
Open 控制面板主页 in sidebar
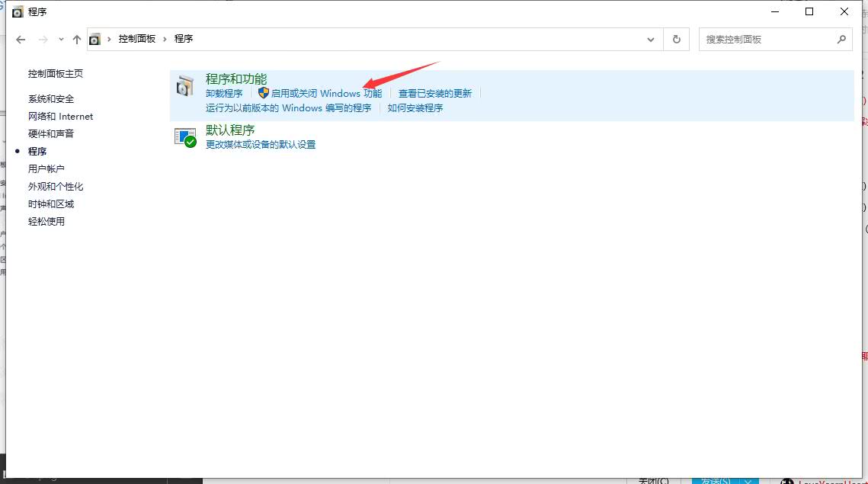click(x=56, y=74)
